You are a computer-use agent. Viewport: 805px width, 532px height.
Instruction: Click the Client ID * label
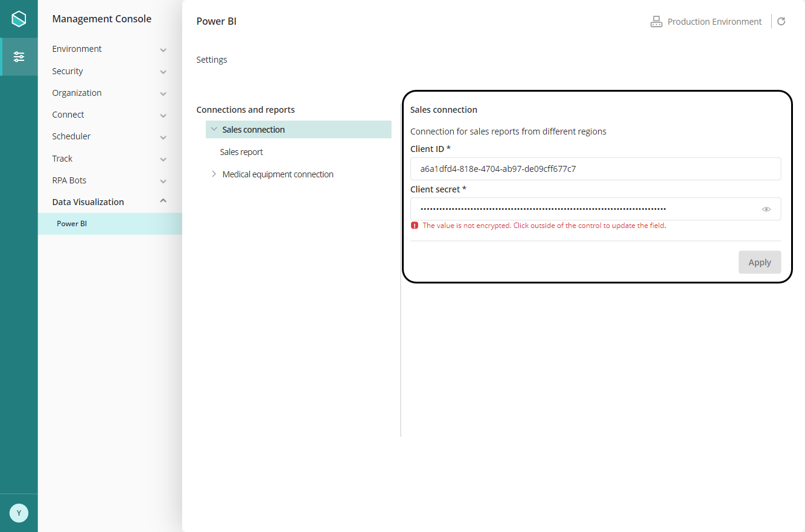click(x=430, y=149)
